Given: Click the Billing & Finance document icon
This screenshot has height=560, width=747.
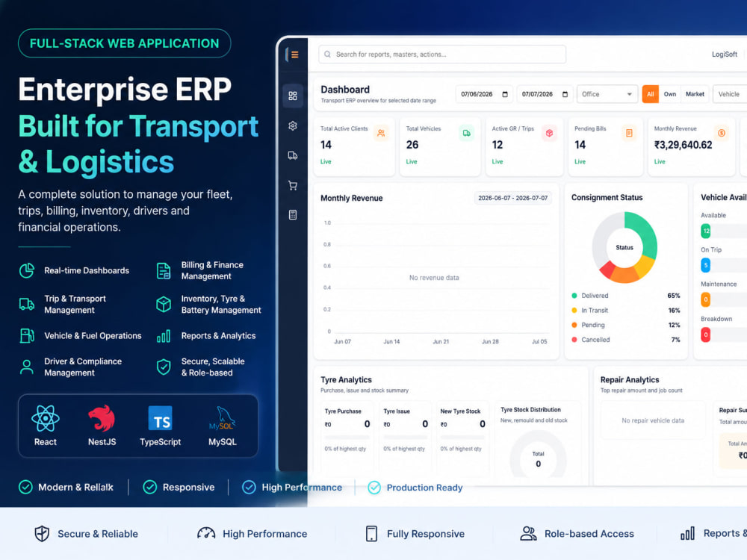Looking at the screenshot, I should click(164, 270).
